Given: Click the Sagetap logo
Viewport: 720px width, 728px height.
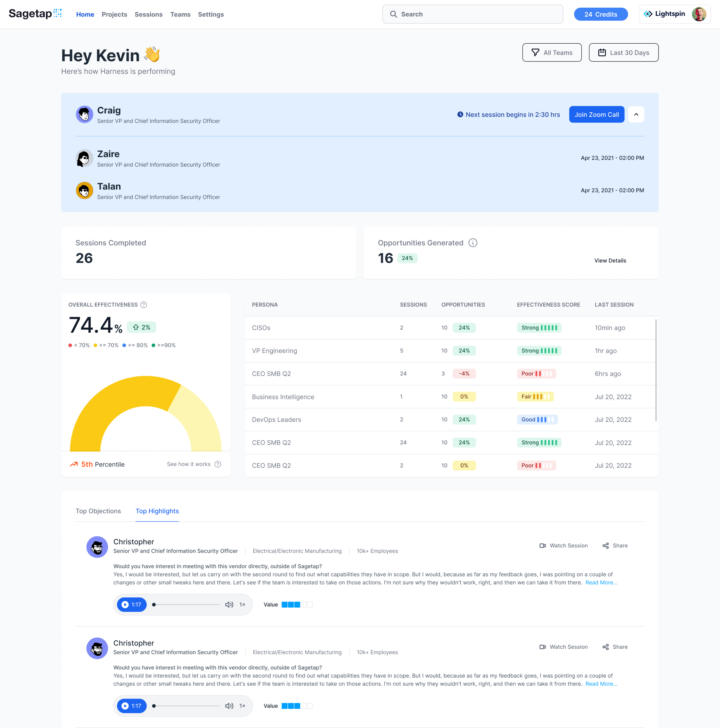Looking at the screenshot, I should pyautogui.click(x=35, y=14).
